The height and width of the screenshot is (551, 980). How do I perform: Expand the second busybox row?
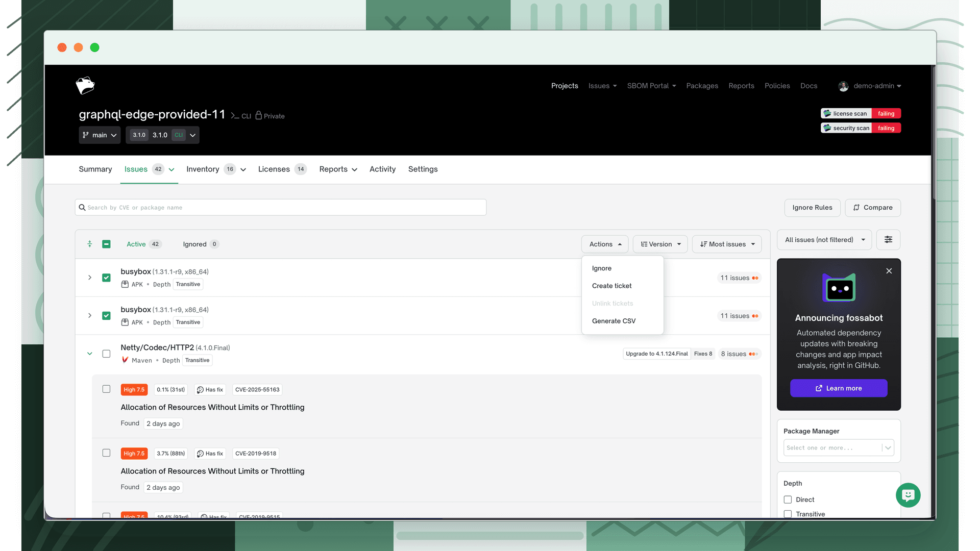90,316
